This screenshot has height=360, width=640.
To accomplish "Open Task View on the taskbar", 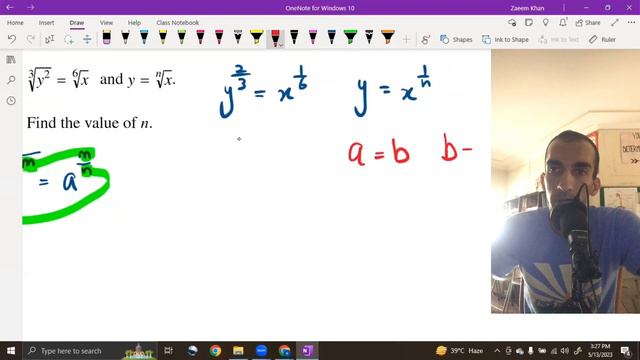I will (x=168, y=351).
